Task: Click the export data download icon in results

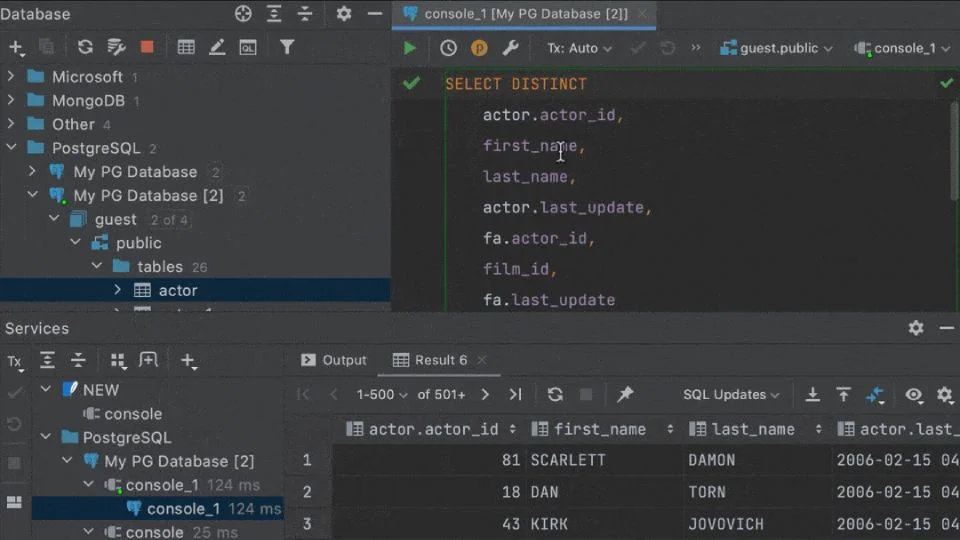Action: (813, 395)
